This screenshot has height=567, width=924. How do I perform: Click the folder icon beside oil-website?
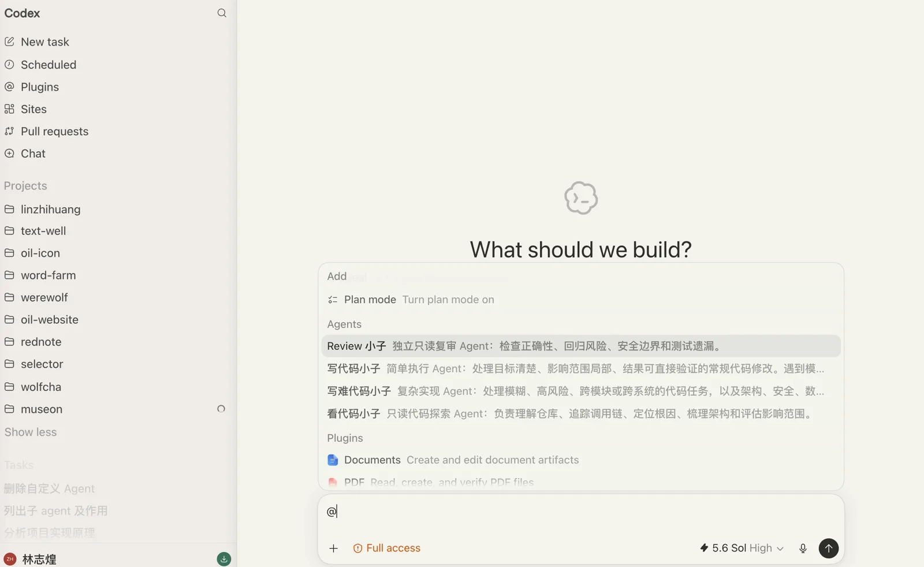coord(9,319)
